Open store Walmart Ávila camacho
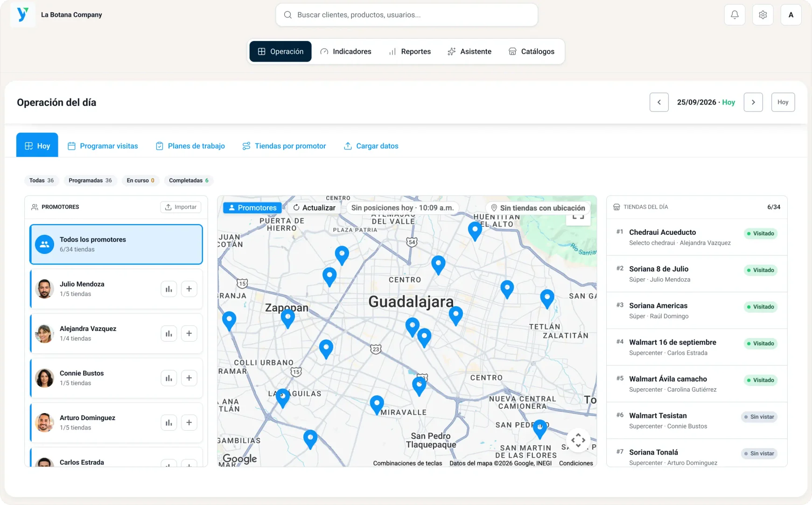812x505 pixels. click(697, 384)
